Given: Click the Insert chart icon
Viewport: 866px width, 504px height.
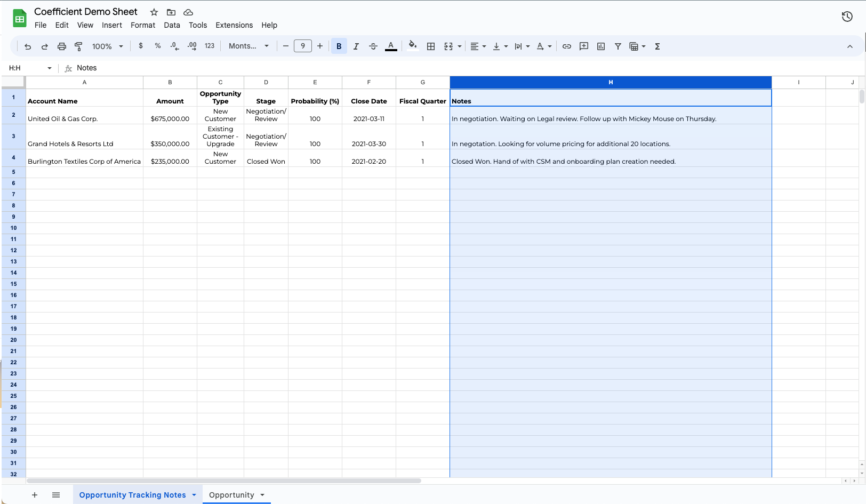Looking at the screenshot, I should (x=601, y=46).
